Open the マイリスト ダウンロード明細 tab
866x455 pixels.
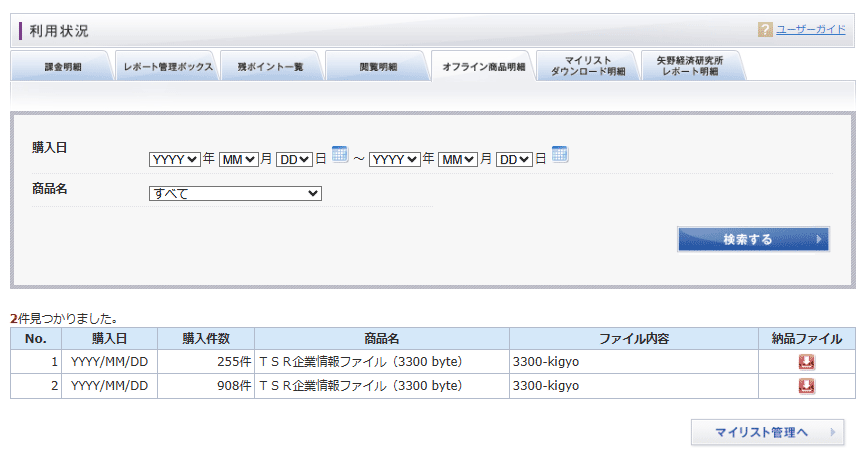(587, 67)
